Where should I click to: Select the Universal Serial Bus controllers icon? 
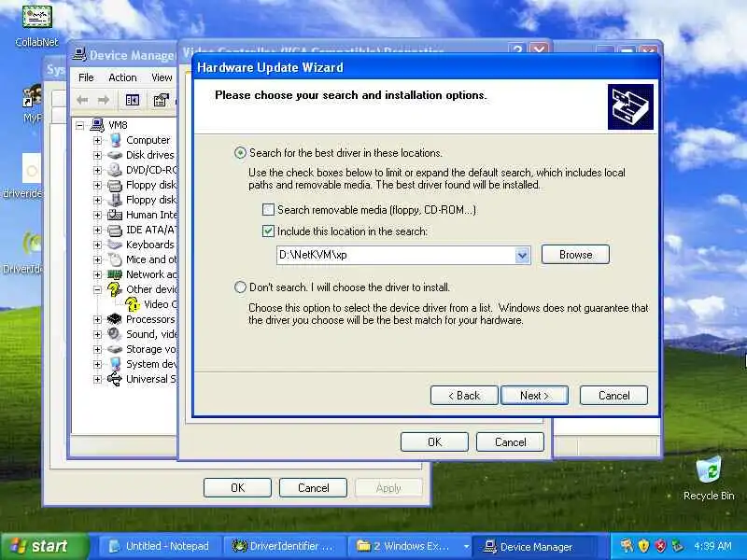(115, 380)
